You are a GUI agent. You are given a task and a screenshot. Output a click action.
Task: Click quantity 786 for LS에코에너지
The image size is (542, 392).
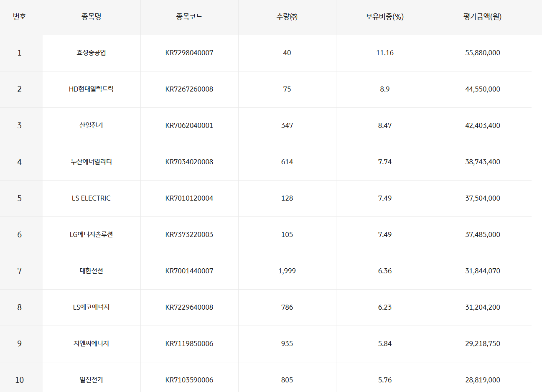click(x=287, y=307)
